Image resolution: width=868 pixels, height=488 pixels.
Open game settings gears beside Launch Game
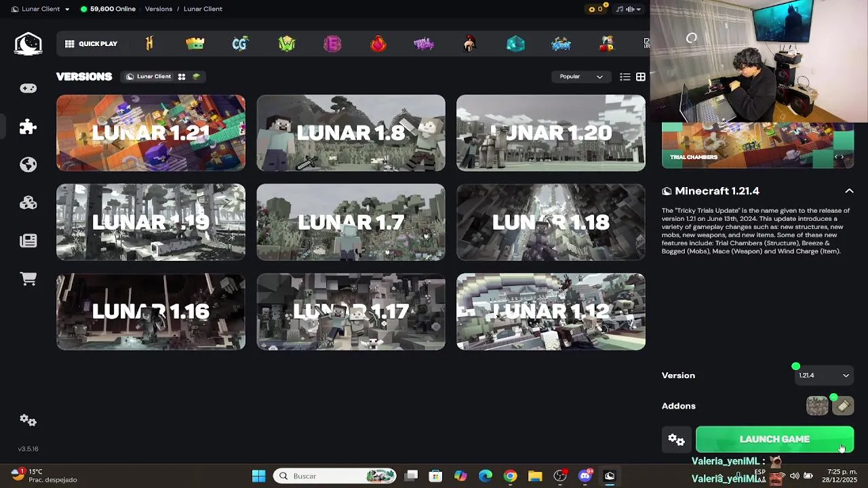[x=677, y=439]
